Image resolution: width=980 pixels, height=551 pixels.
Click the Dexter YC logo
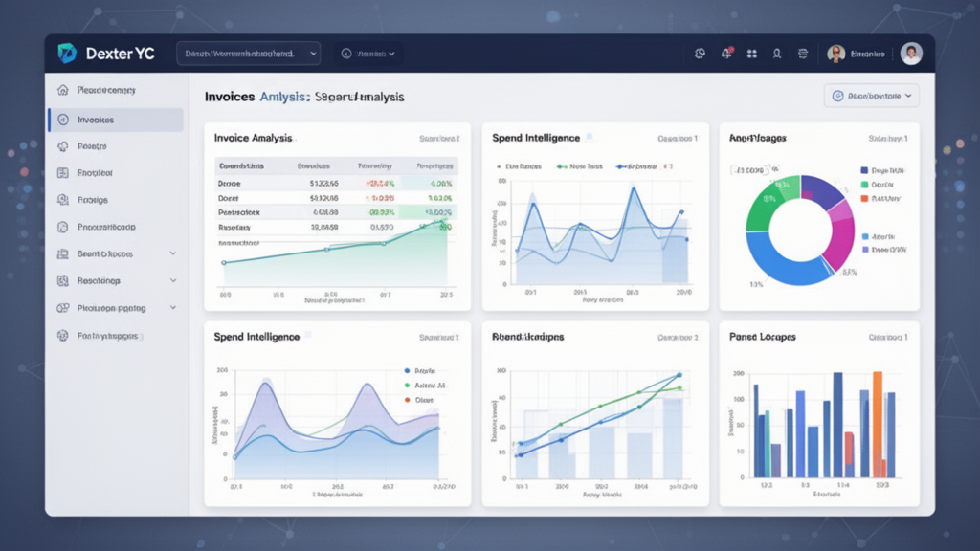(x=67, y=54)
